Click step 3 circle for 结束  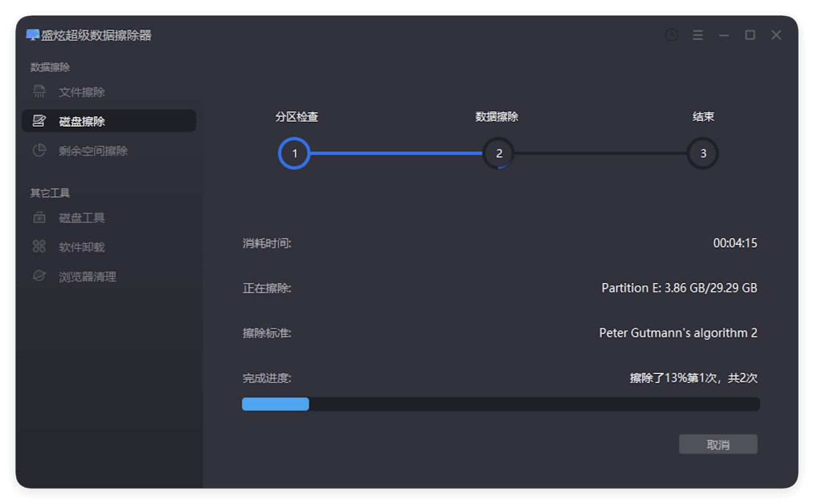(703, 154)
